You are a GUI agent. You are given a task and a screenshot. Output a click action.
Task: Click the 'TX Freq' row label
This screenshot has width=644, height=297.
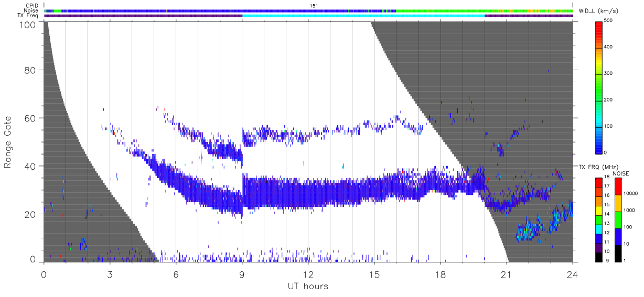point(28,16)
